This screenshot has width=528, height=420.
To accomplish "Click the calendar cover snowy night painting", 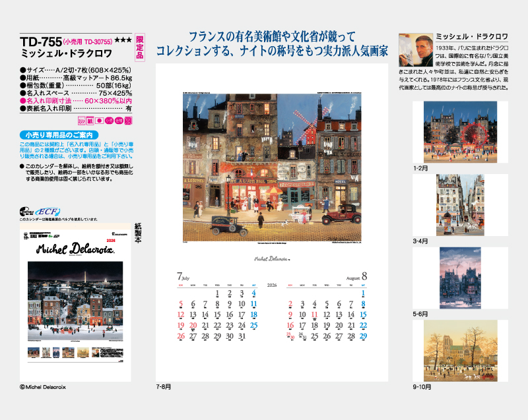I will pos(75,301).
